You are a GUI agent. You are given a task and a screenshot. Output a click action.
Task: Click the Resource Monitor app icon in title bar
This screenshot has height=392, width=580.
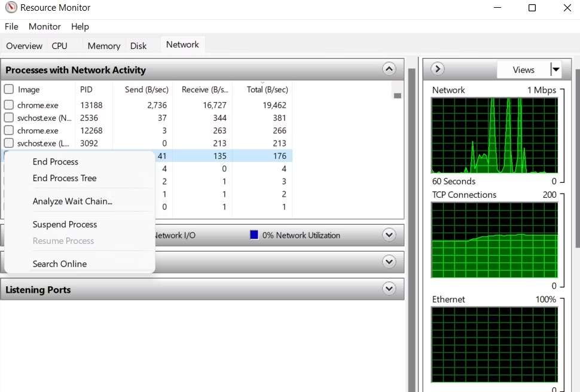10,8
